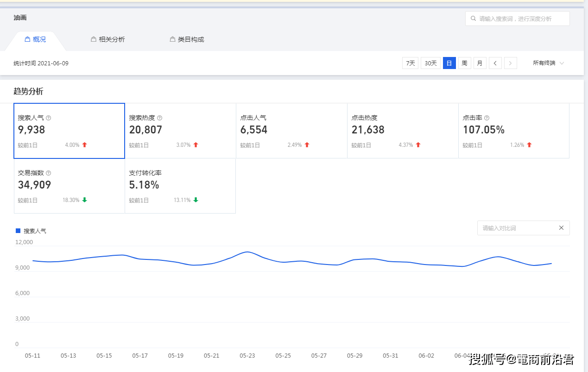
Task: Click the search magnifier icon
Action: [473, 19]
